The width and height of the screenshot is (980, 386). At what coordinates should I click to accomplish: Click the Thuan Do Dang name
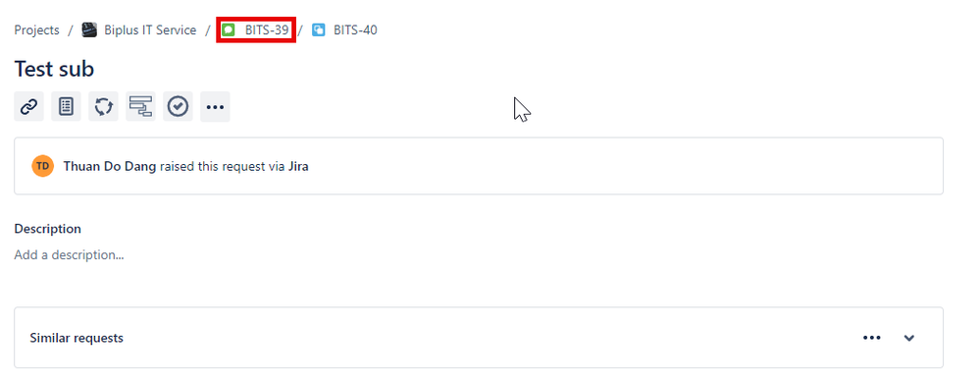click(110, 166)
